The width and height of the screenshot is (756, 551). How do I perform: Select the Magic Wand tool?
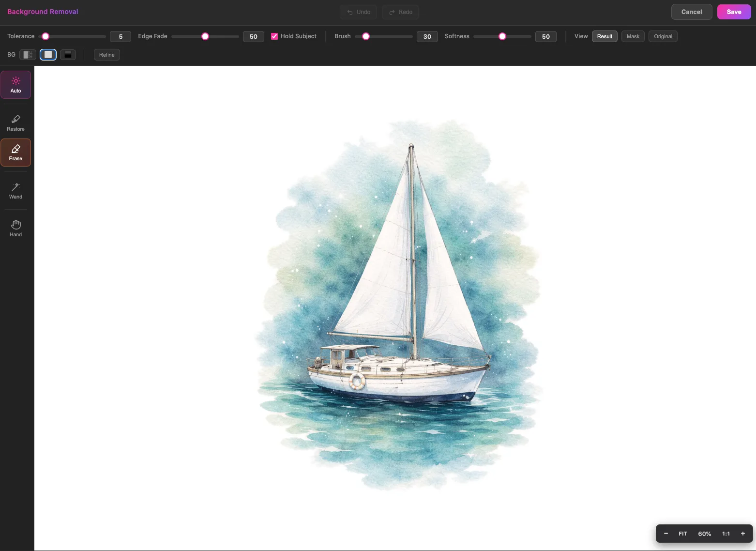tap(15, 191)
